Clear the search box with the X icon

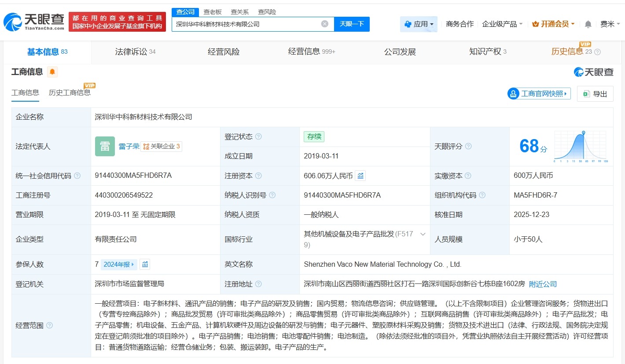325,24
